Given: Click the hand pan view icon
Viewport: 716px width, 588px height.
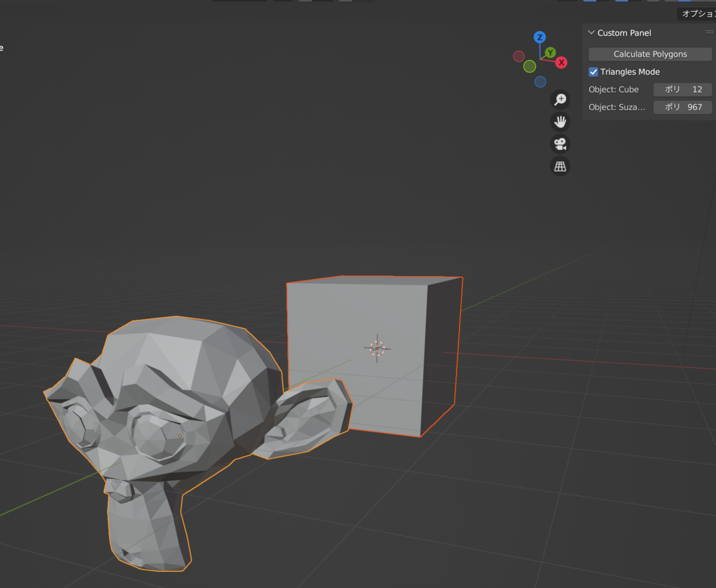Looking at the screenshot, I should tap(560, 122).
